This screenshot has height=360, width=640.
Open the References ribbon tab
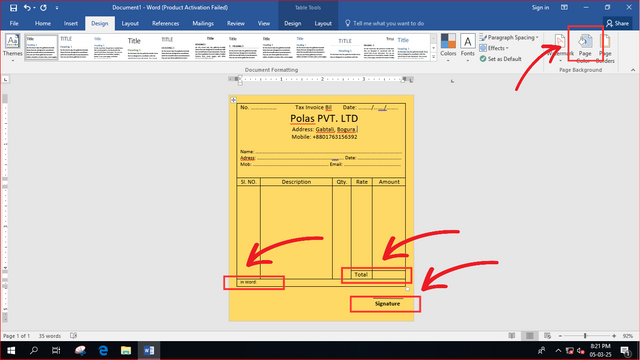(x=165, y=23)
